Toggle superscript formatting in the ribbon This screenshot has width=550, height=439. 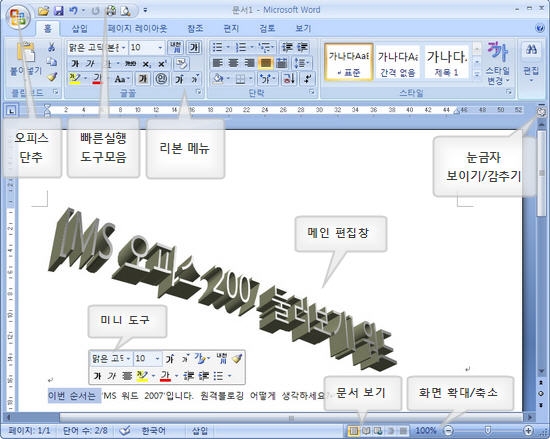pos(162,64)
